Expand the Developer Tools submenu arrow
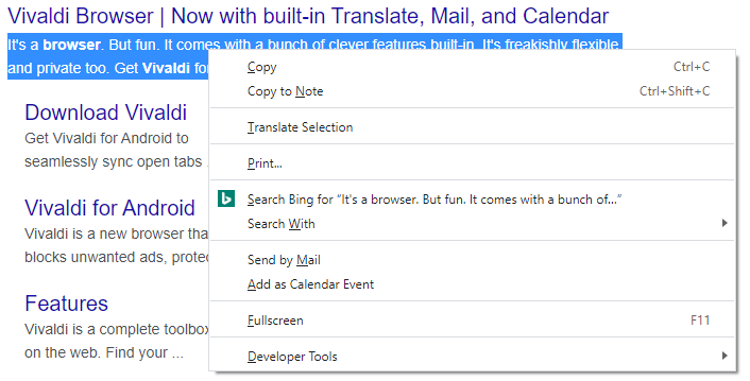Viewport: 750px width, 381px height. pos(725,356)
